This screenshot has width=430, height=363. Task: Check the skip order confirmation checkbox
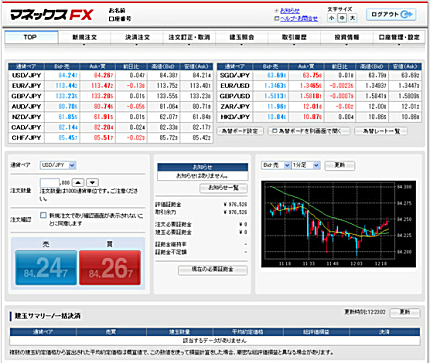point(43,215)
